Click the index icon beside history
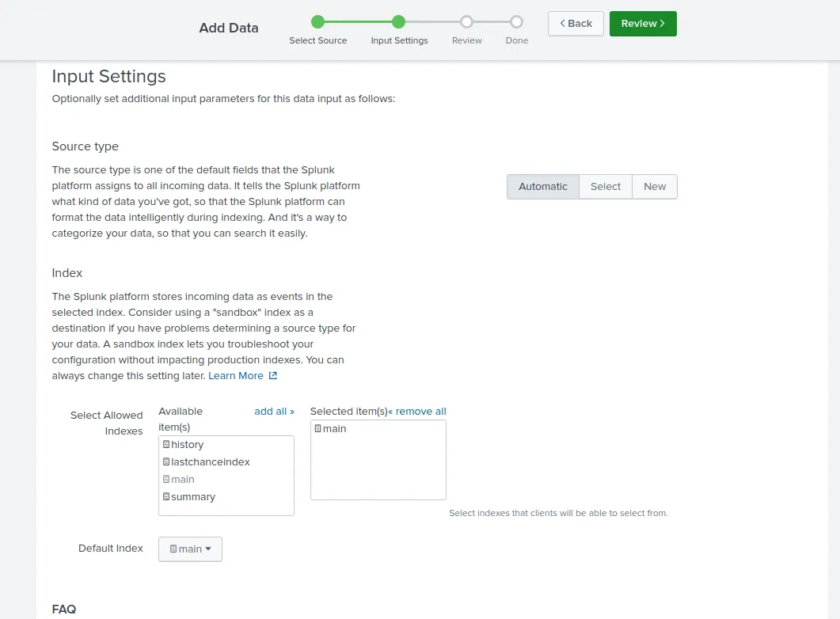Image resolution: width=840 pixels, height=619 pixels. (166, 444)
